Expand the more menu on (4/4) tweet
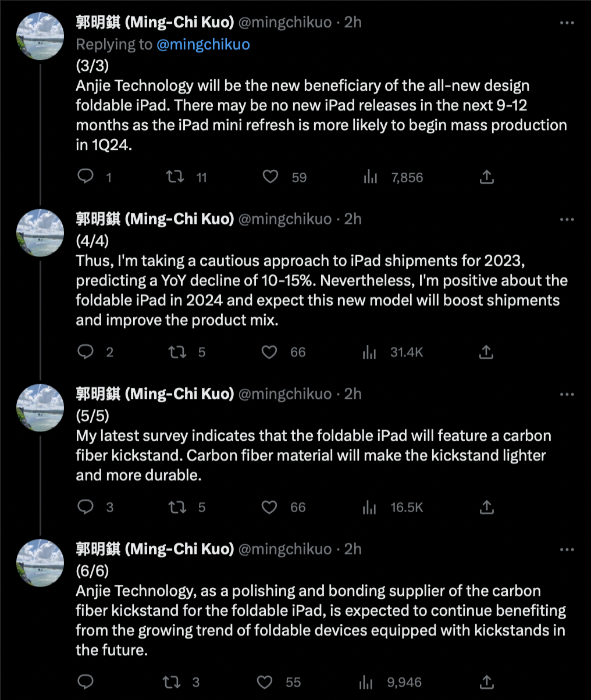This screenshot has height=700, width=591. point(567,220)
